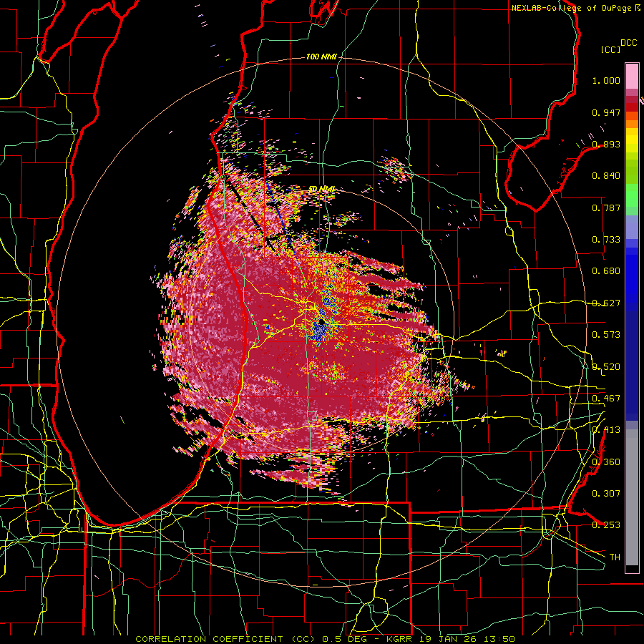
Task: Click the 0.787 legend value
Action: (x=606, y=208)
